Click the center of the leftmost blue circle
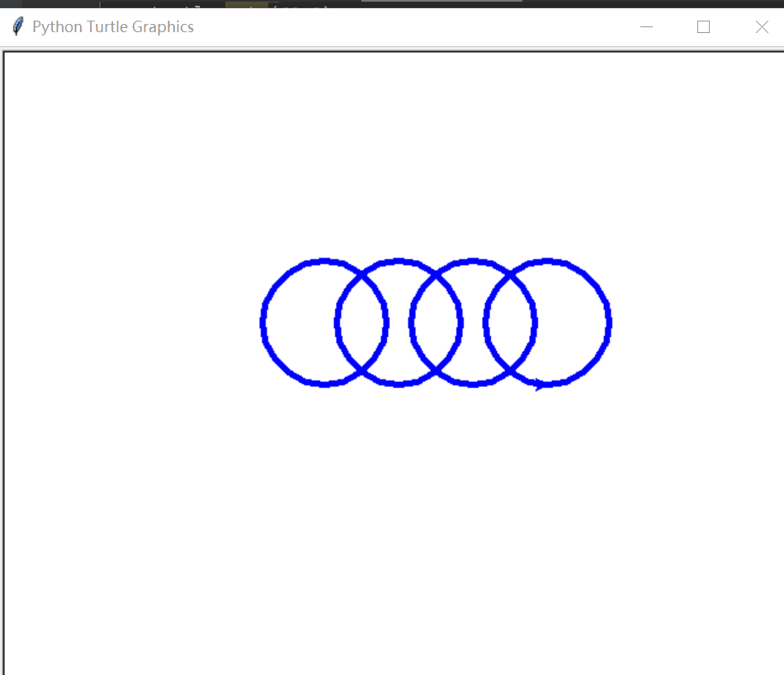 (x=324, y=323)
